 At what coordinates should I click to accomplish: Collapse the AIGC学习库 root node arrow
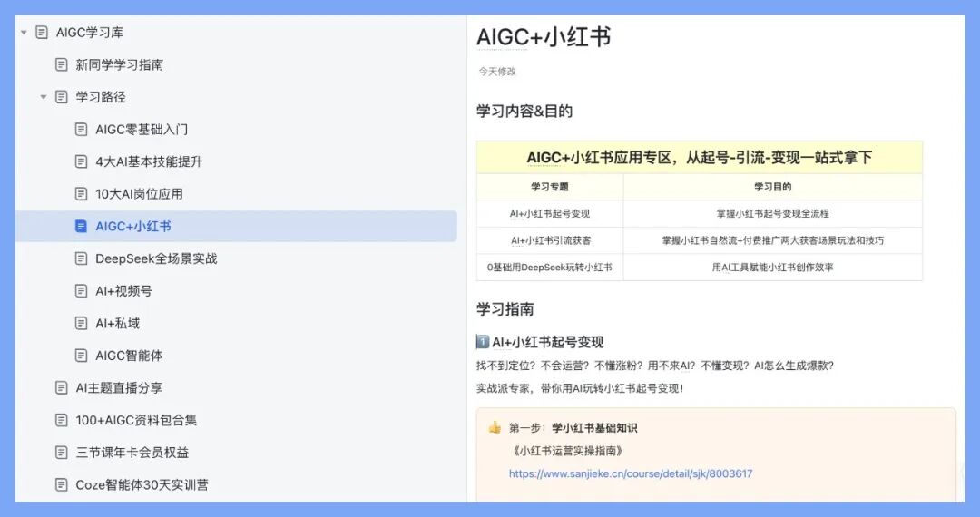click(x=24, y=33)
